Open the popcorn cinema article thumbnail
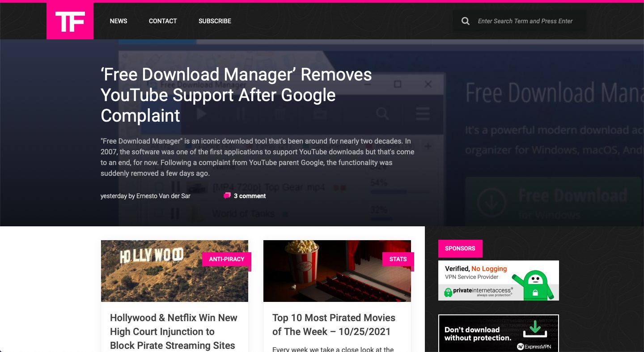 click(x=337, y=271)
